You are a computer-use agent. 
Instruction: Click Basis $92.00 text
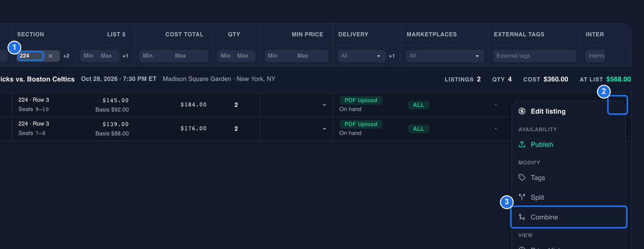[x=112, y=110]
